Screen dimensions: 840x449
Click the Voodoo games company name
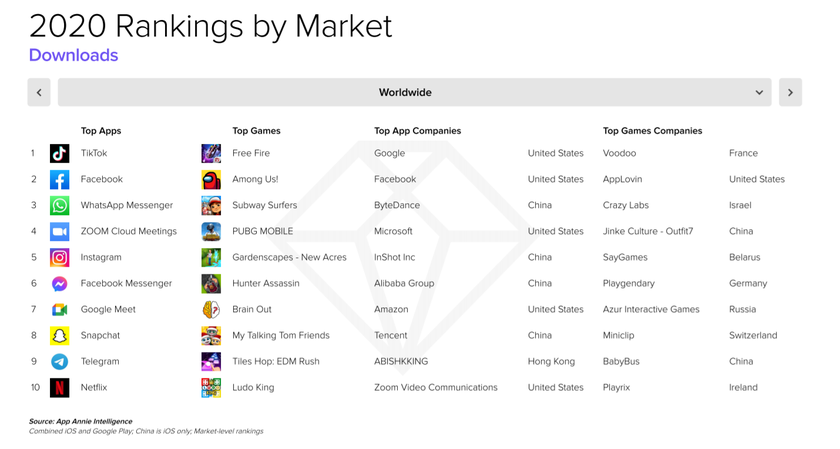coord(619,154)
